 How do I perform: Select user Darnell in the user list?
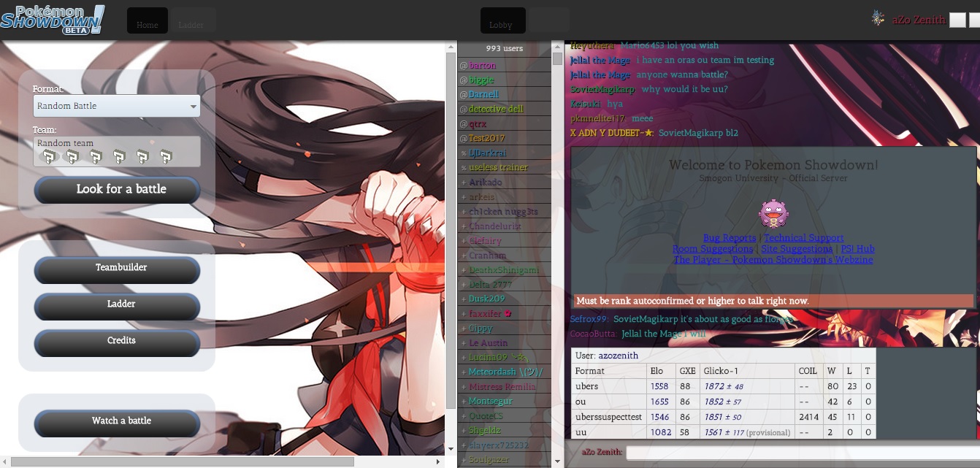pos(505,95)
